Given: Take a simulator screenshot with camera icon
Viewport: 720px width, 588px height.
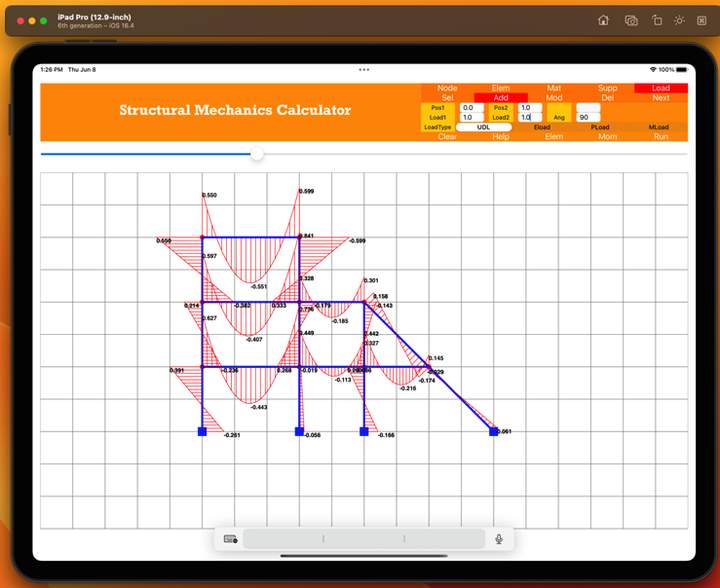Looking at the screenshot, I should coord(631,21).
